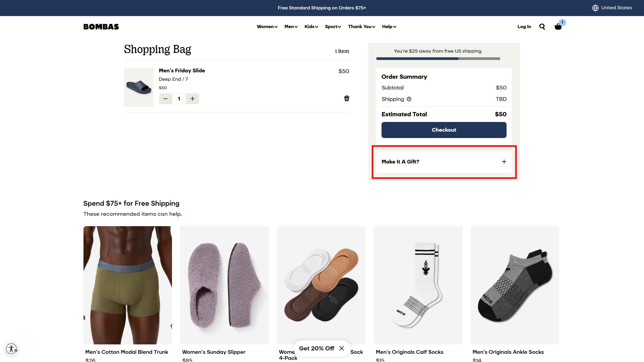Open the shipping info tooltip icon
Screen dimensions: 644x362
409,99
